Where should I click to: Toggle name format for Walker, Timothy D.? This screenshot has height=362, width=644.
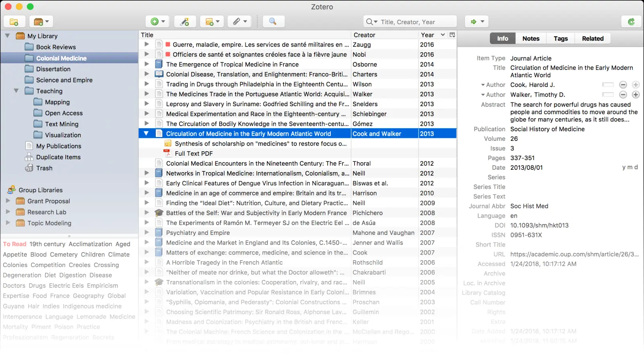click(x=608, y=95)
